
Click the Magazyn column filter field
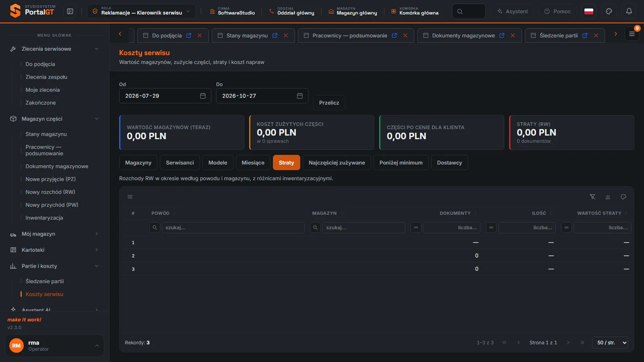pyautogui.click(x=363, y=228)
